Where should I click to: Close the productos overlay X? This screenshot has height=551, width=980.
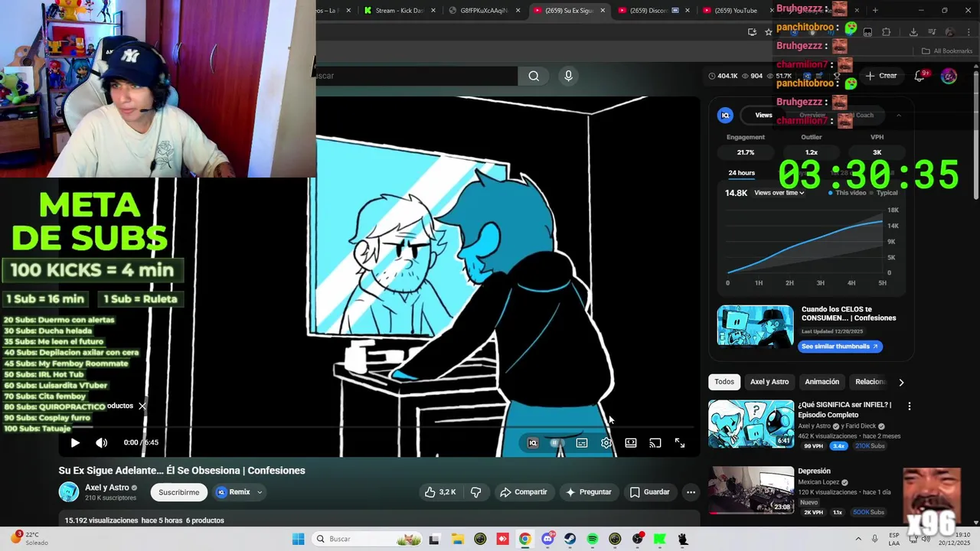[142, 406]
